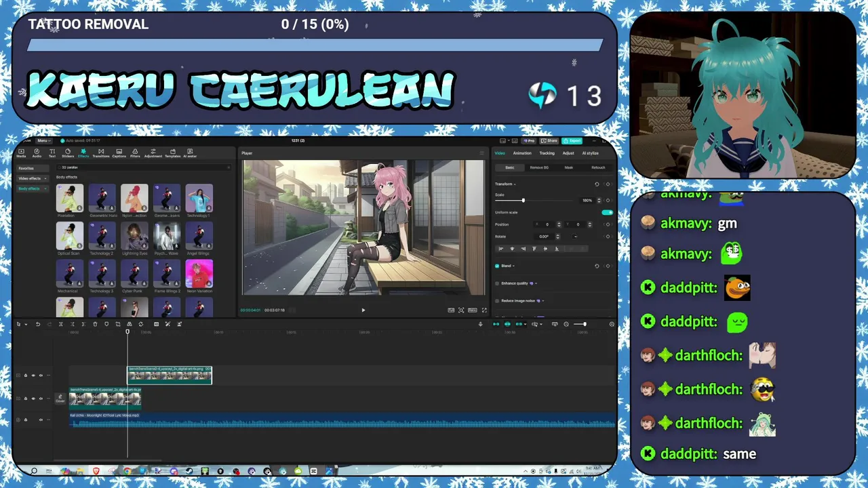Switch to the AI stylize tab
Screen dimensions: 868x488
coord(591,153)
